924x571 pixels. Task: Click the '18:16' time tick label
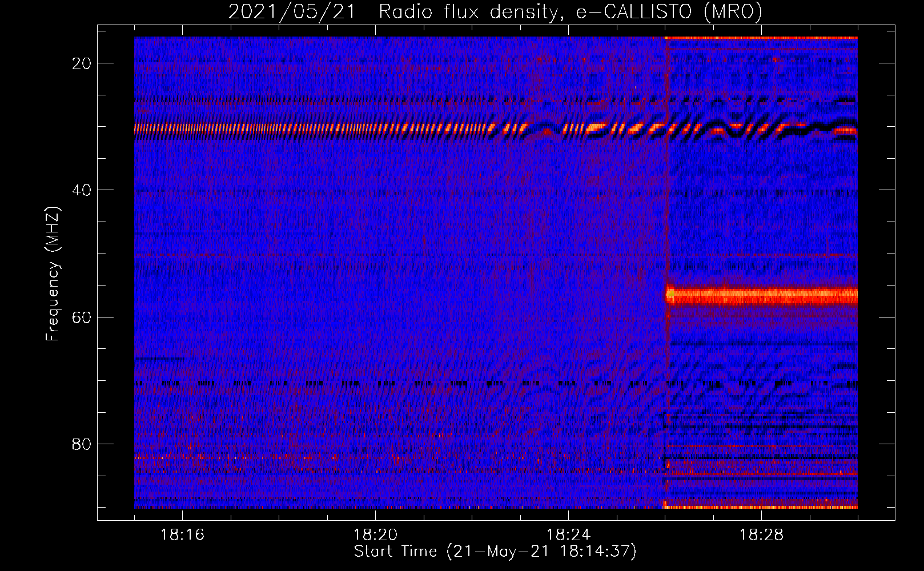182,535
